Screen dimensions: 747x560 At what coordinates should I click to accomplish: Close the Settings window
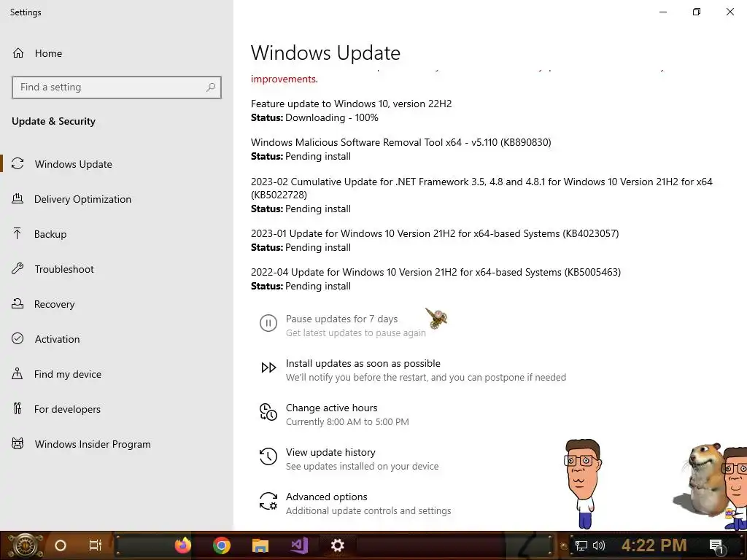[x=729, y=12]
